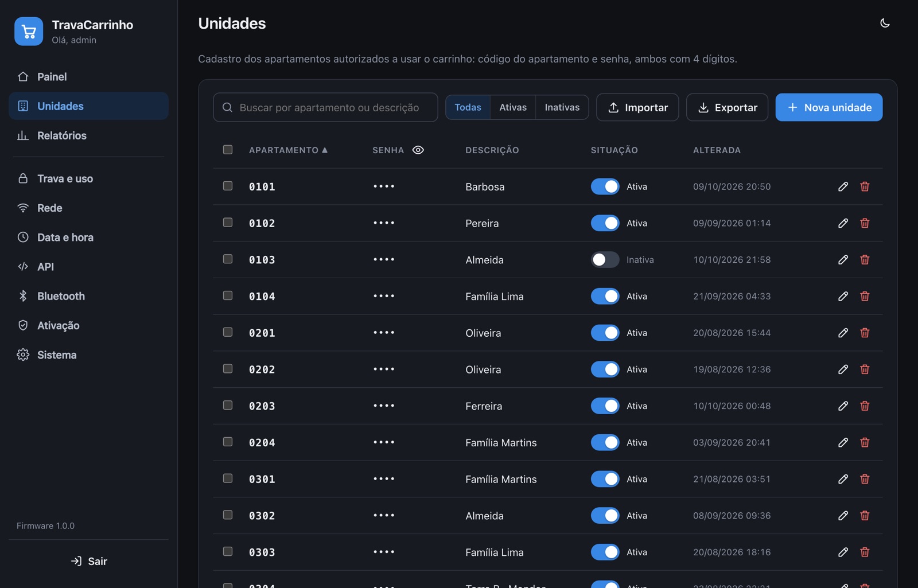Show the Todas filter tab
Viewport: 918px width, 588px height.
[468, 107]
